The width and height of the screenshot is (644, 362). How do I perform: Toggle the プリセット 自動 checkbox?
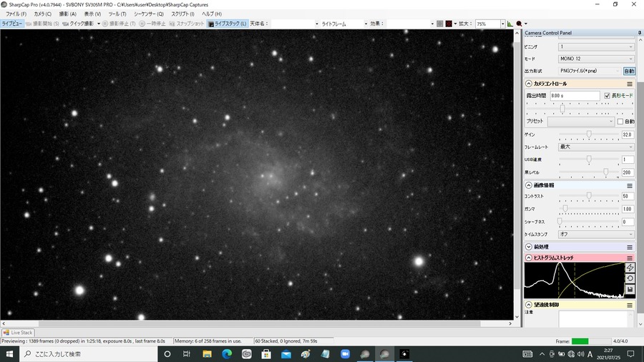coord(620,122)
